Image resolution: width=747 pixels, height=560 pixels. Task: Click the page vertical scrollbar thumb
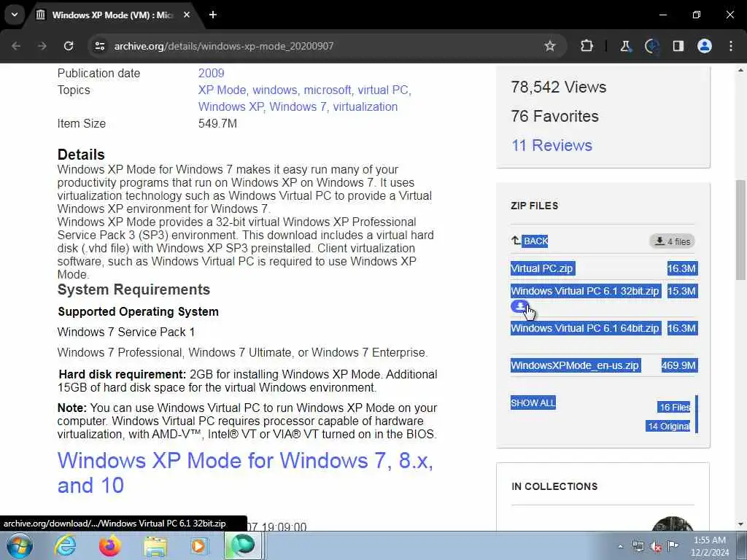point(741,230)
